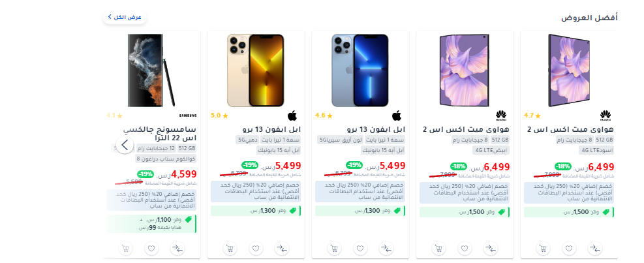The height and width of the screenshot is (263, 644).
Task: Add black Huawei Mate Xs 2 to cart
Action: point(543,249)
